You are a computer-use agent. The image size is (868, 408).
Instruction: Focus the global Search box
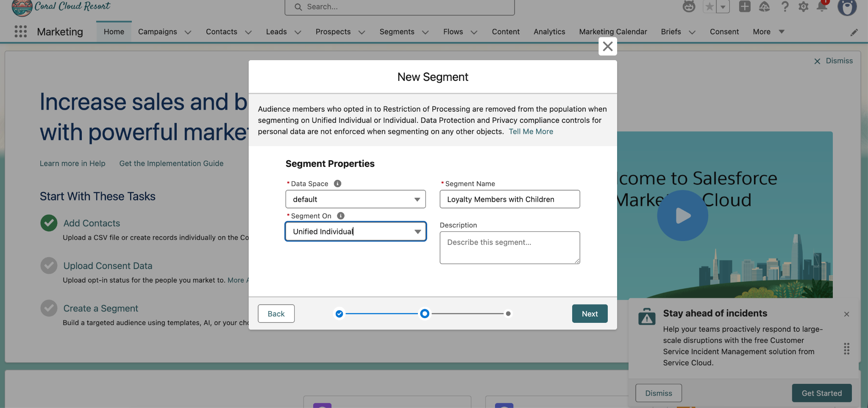(x=400, y=7)
